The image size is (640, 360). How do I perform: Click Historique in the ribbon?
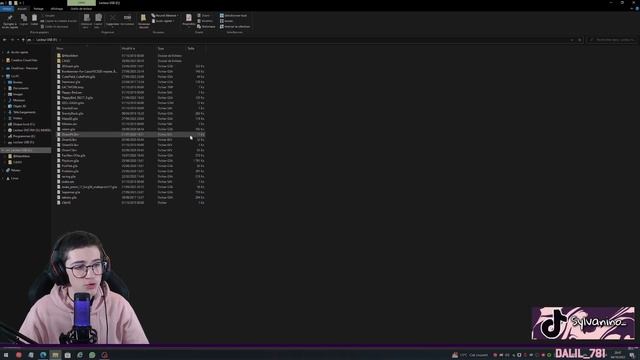(206, 27)
